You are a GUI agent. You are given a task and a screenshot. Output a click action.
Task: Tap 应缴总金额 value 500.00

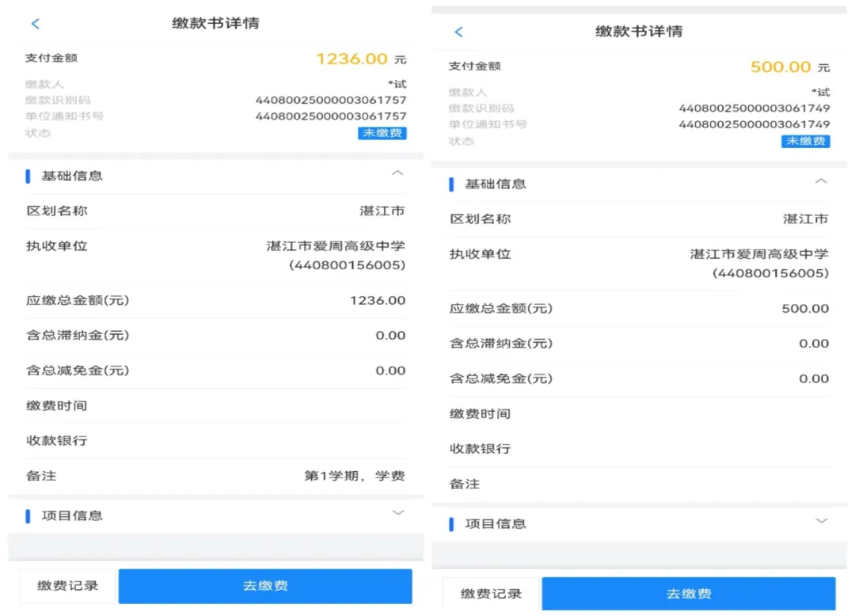pos(805,309)
